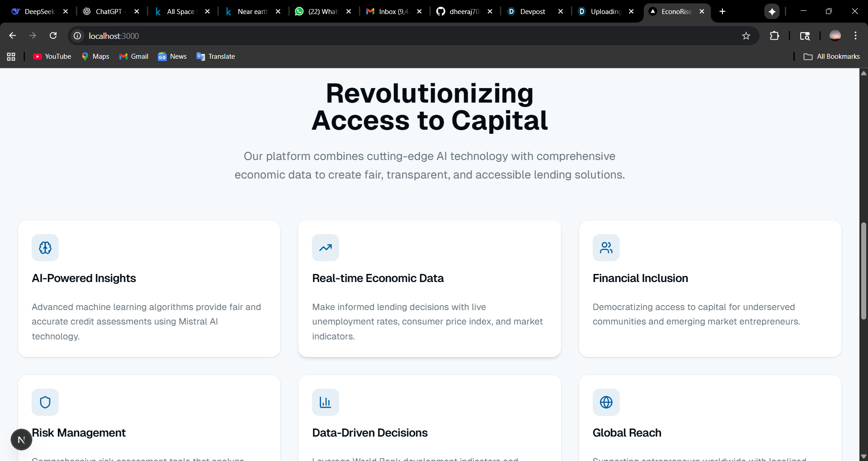Screen dimensions: 868x461
Task: Click the users icon on Financial Inclusion card
Action: [606, 248]
